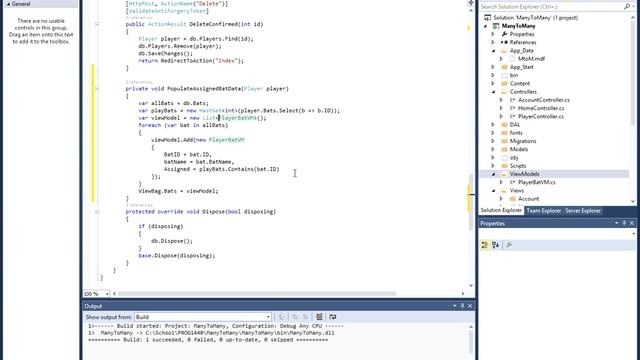
Task: Open HomeController.cs file
Action: pyautogui.click(x=541, y=108)
